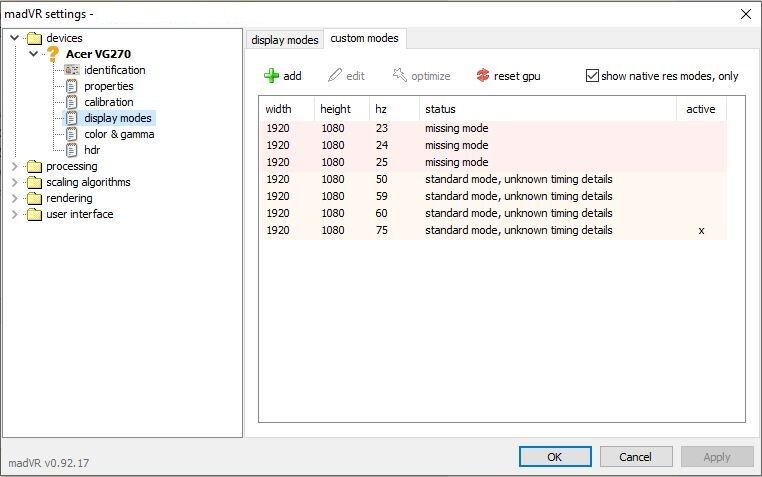Viewport: 762px width, 477px height.
Task: Click the hdr page icon
Action: click(x=71, y=150)
